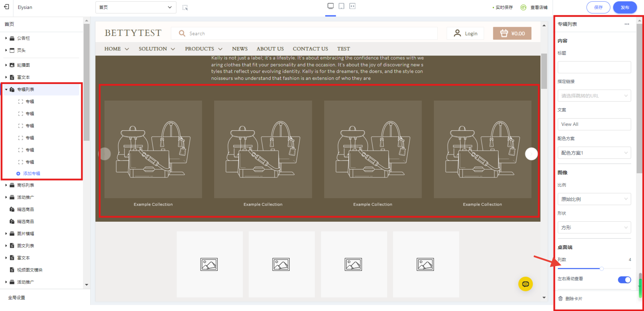This screenshot has height=311, width=644.
Task: Click the 添加专辑 link
Action: coord(31,174)
